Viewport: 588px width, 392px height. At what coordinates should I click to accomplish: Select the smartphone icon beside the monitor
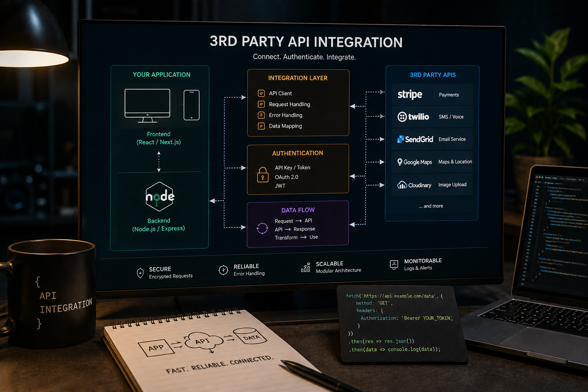point(191,105)
